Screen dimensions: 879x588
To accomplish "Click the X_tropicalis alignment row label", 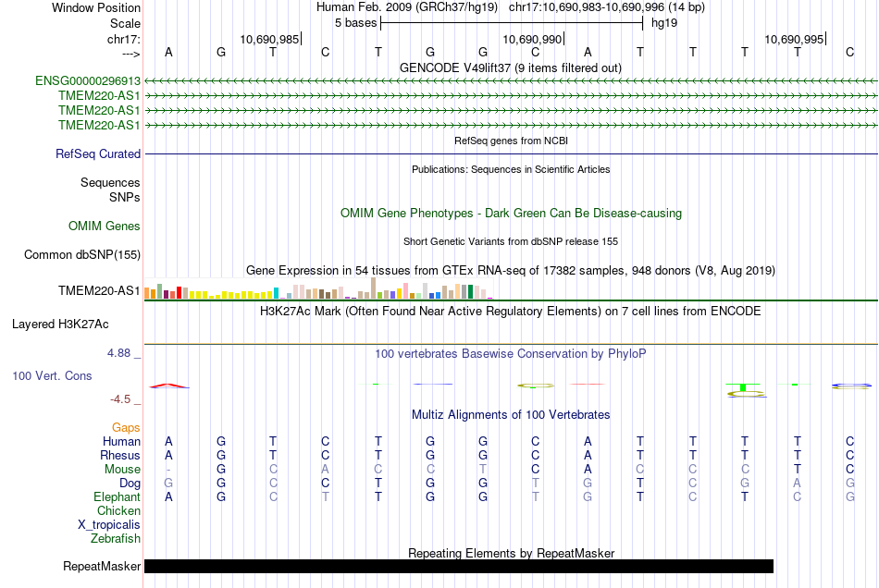I will tap(109, 525).
